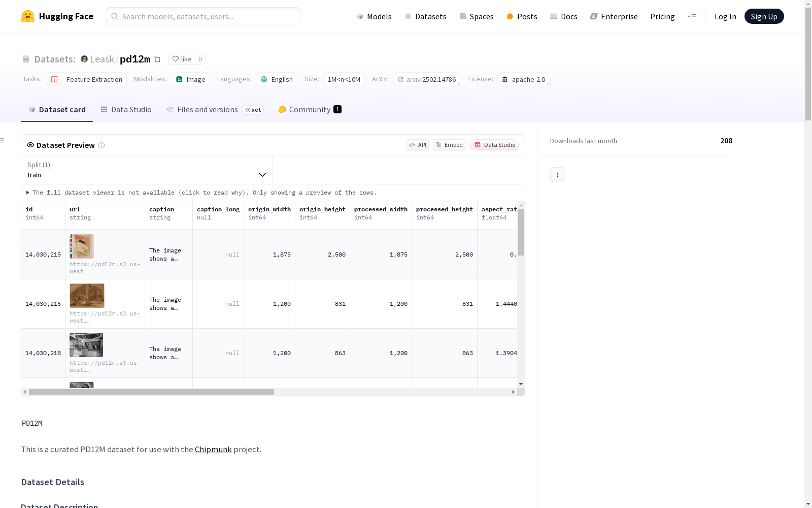Click the like count badge
This screenshot has height=508, width=812.
point(200,59)
